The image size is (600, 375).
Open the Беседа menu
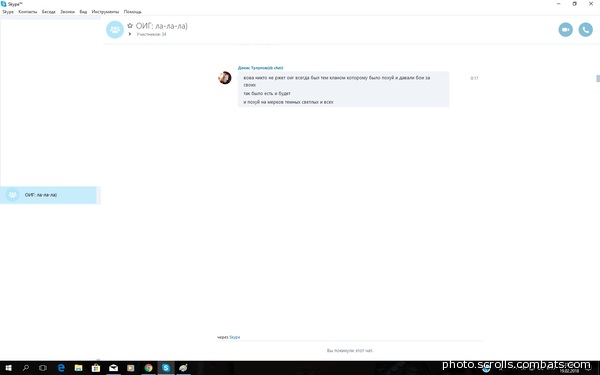coord(49,12)
